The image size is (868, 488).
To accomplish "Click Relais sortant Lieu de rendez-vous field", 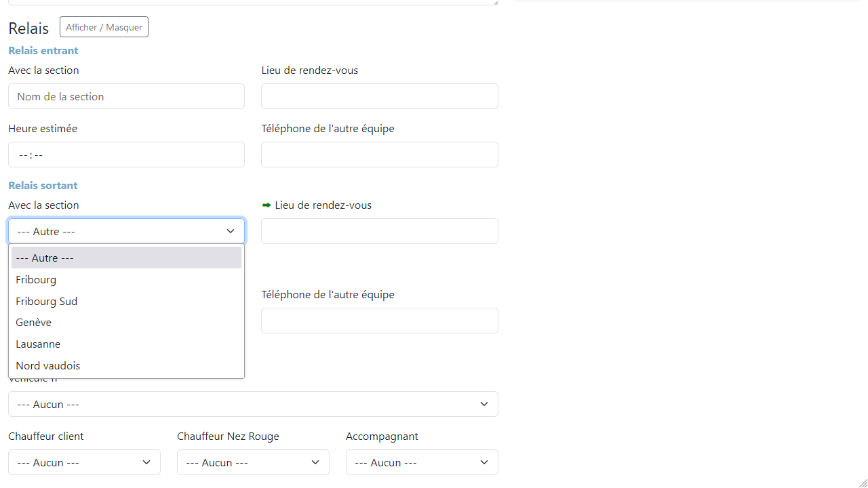I will pos(379,231).
